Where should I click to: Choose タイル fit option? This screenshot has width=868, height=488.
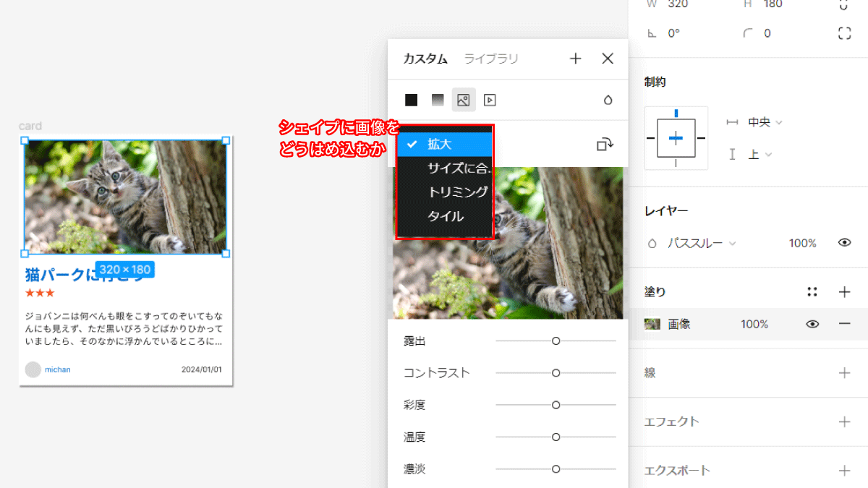point(445,216)
